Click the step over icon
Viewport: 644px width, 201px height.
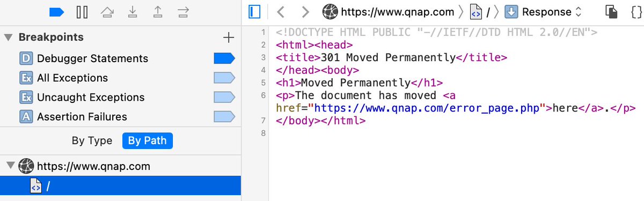tap(107, 11)
